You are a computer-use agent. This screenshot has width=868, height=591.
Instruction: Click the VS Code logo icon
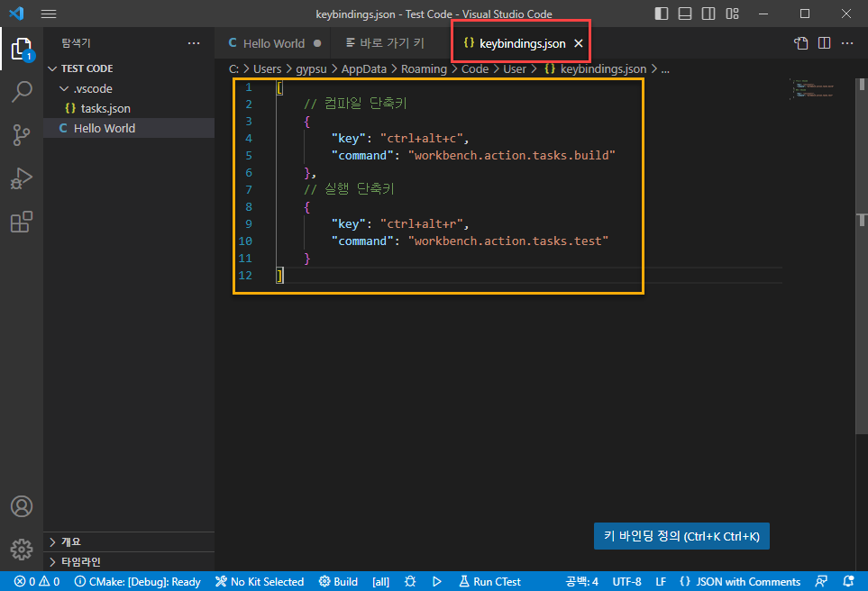point(16,14)
